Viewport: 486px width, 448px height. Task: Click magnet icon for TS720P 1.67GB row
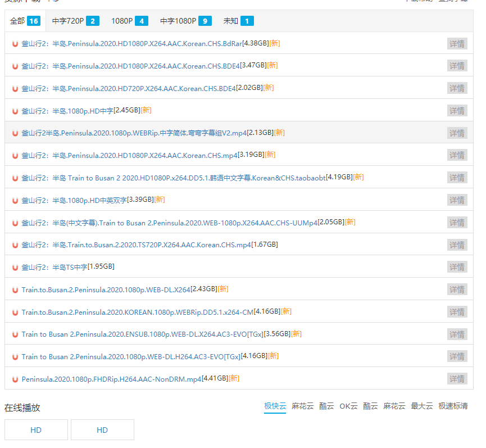[x=15, y=245]
